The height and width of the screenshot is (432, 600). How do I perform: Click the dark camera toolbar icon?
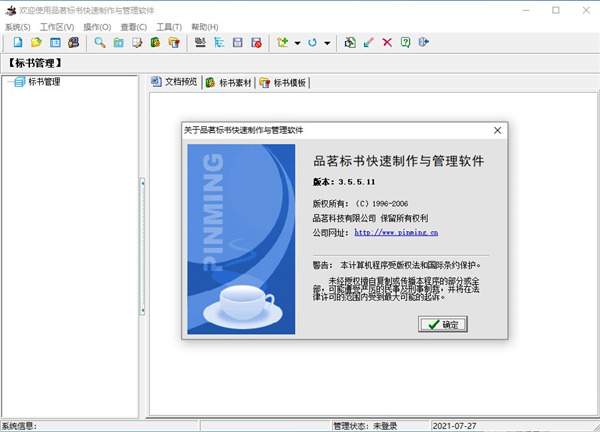(x=73, y=42)
